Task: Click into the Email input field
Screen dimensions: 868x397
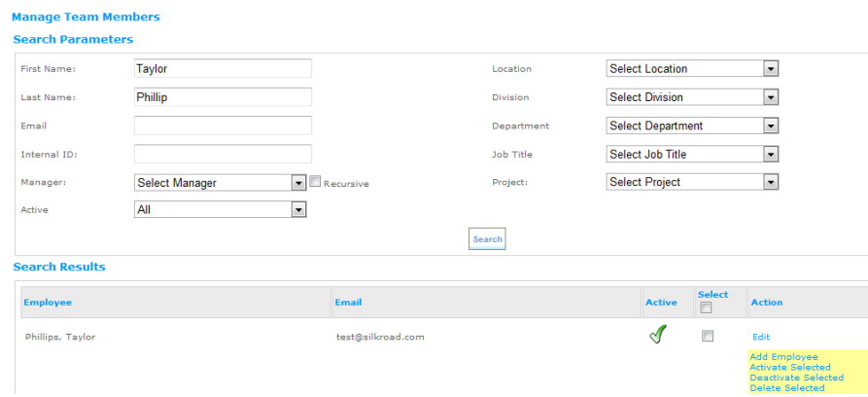Action: coord(223,126)
